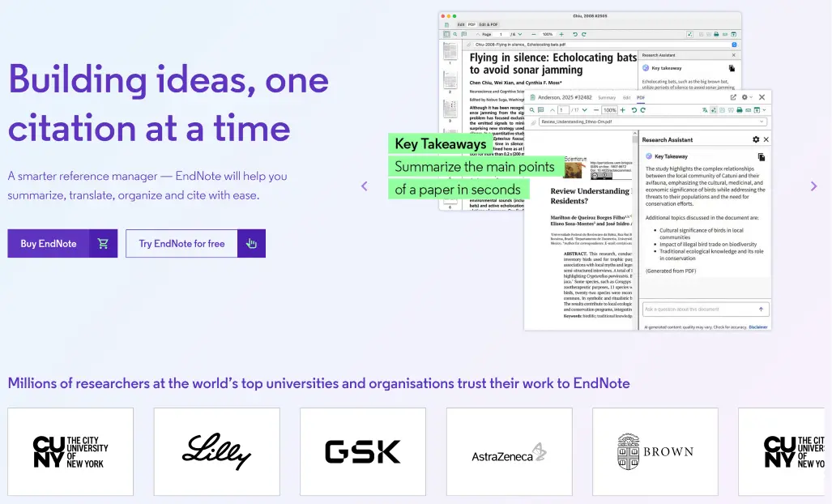Click the email icon in Anderson toolbar
The width and height of the screenshot is (832, 504).
[x=749, y=110]
